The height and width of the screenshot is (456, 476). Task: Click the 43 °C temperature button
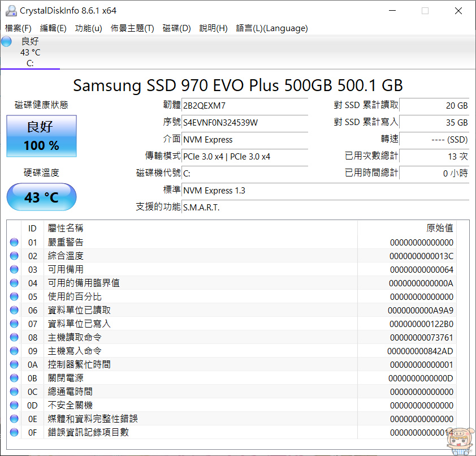point(41,197)
